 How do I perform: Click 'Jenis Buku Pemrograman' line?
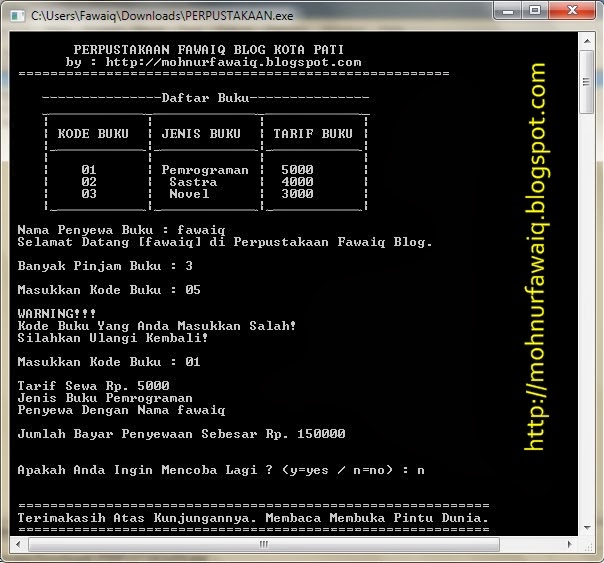pyautogui.click(x=105, y=398)
